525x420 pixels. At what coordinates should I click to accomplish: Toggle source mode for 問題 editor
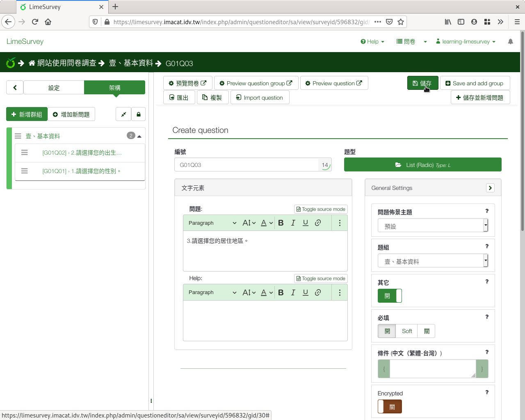321,209
